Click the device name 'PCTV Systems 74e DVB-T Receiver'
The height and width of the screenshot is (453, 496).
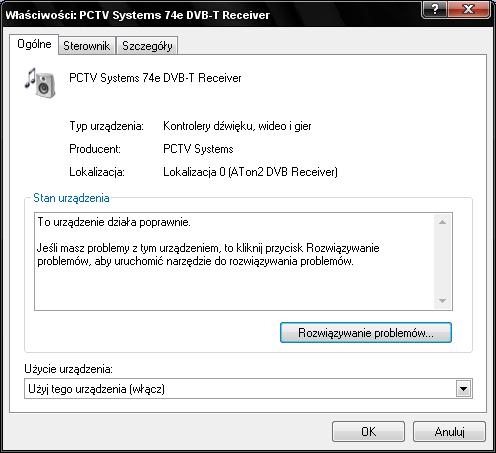click(x=155, y=78)
